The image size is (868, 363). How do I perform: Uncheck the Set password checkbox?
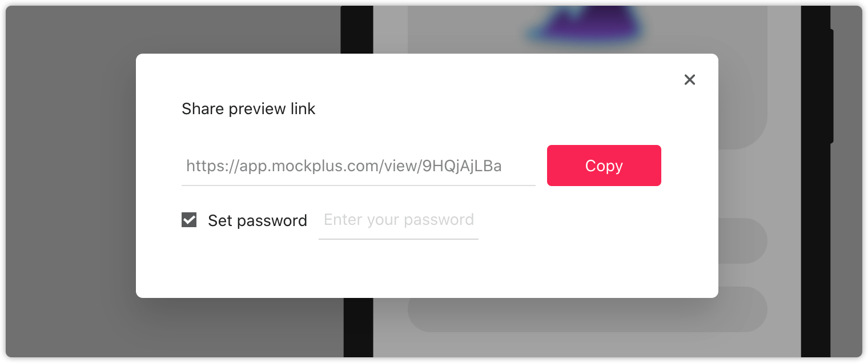point(189,220)
